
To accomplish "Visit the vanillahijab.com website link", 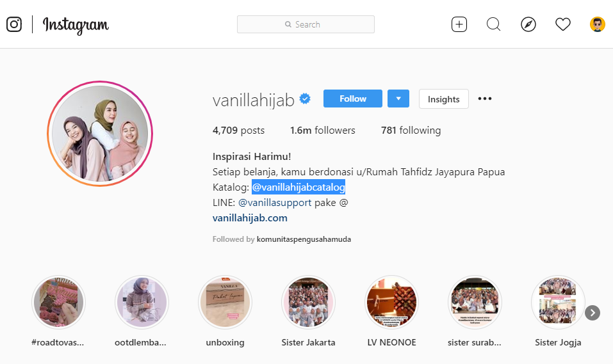I will pyautogui.click(x=250, y=218).
